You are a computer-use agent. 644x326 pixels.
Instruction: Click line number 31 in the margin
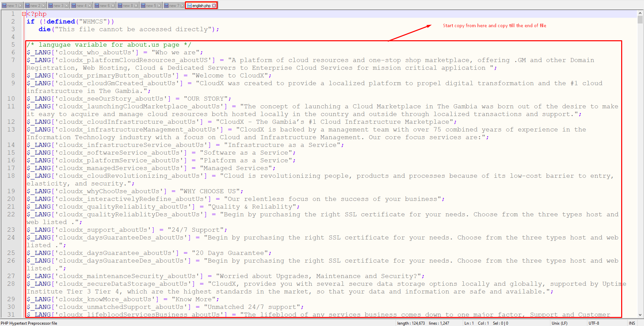(x=11, y=315)
